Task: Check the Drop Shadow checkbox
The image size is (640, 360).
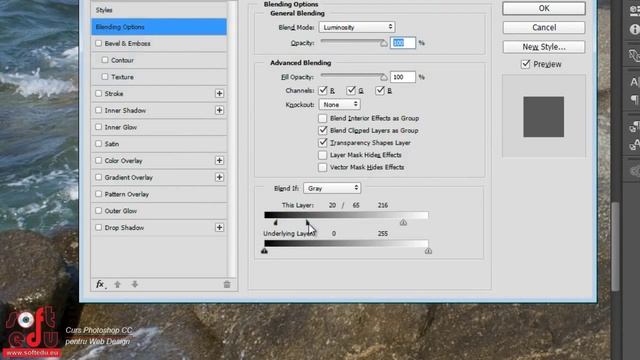Action: pyautogui.click(x=98, y=227)
